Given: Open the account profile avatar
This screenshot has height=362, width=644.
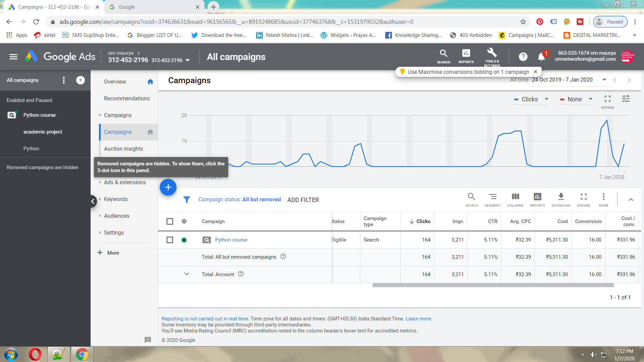Looking at the screenshot, I should pyautogui.click(x=627, y=56).
